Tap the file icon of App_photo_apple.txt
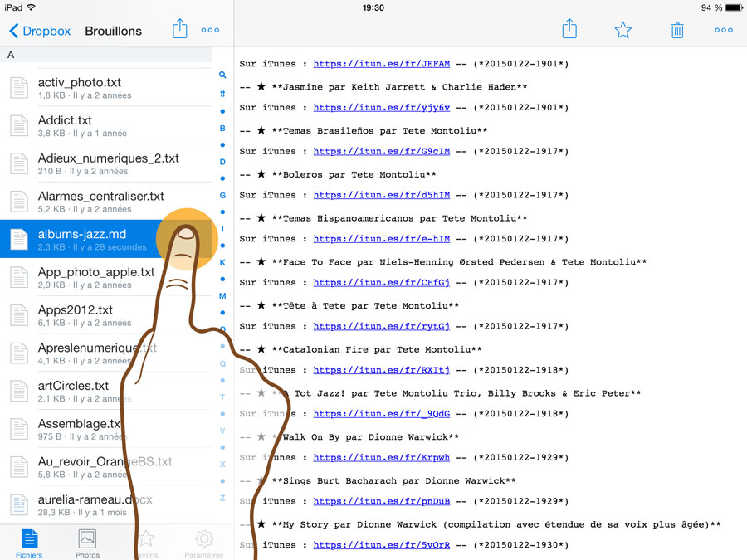The height and width of the screenshot is (560, 747). tap(19, 277)
